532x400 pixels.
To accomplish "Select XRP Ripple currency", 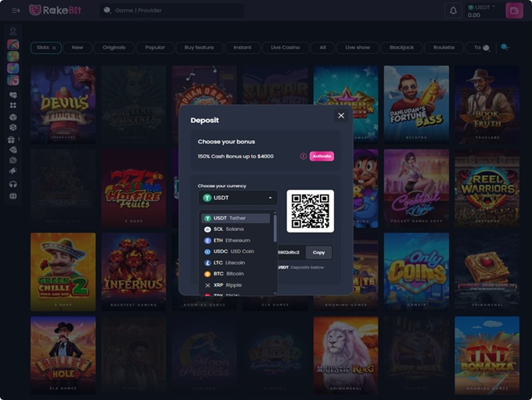I will tap(235, 285).
